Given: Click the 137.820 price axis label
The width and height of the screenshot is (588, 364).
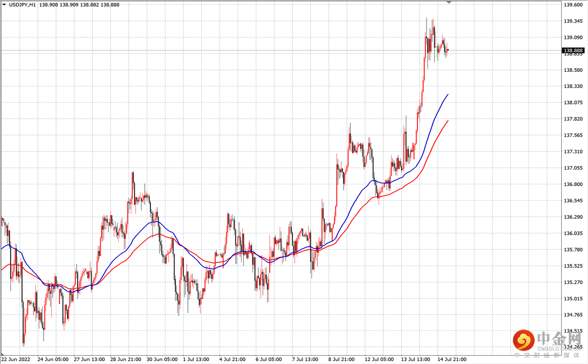Looking at the screenshot, I should click(573, 119).
